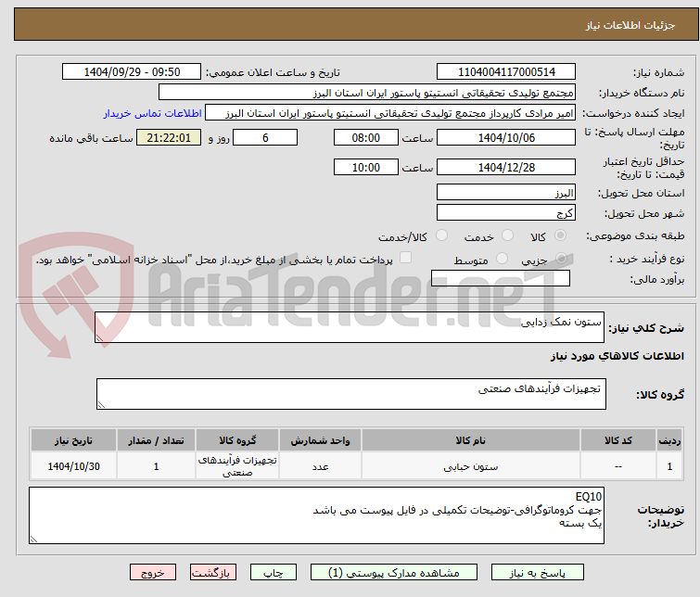The height and width of the screenshot is (597, 700).
Task: Select the کالا/خدمت radio button
Action: tap(441, 235)
